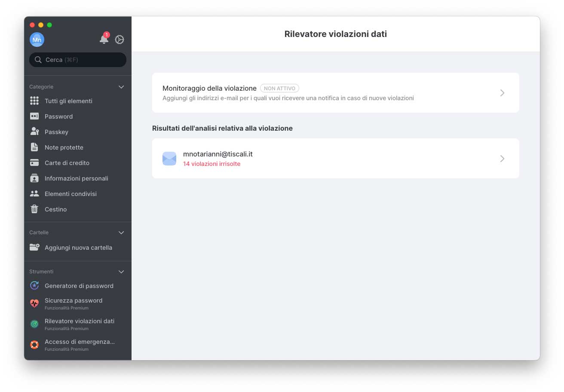
Task: Collapse the Strumenti section chevron
Action: tap(121, 272)
